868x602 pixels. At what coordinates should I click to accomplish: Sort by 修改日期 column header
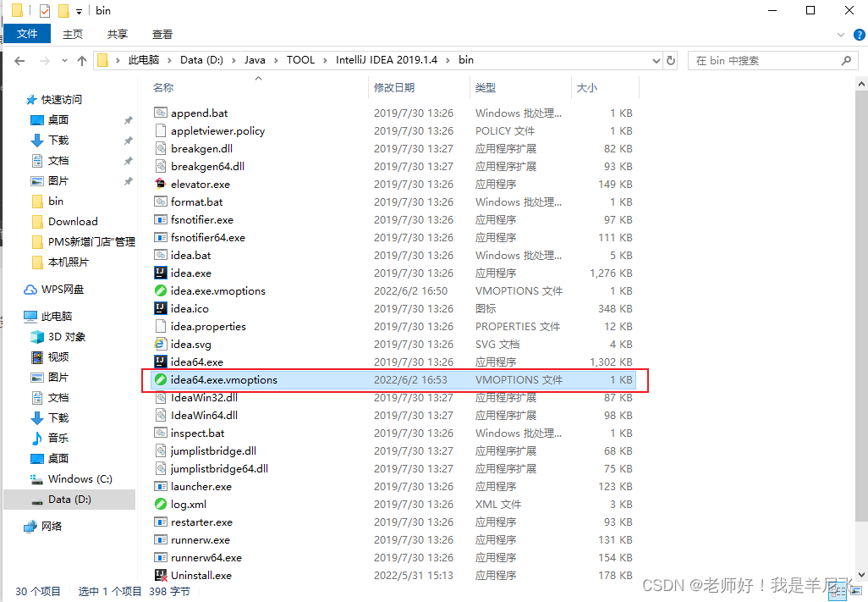point(394,87)
